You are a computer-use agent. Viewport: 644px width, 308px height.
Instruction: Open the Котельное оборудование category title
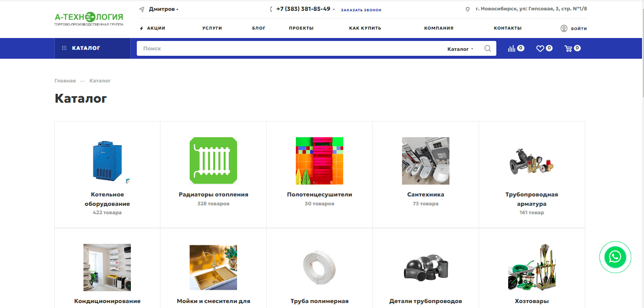(107, 199)
